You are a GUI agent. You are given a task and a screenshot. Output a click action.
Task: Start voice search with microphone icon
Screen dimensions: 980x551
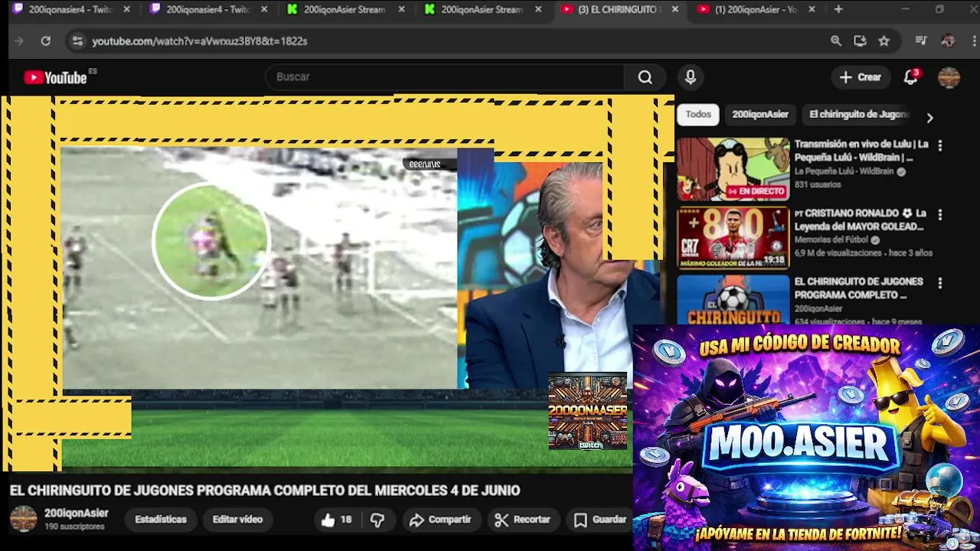click(x=691, y=77)
